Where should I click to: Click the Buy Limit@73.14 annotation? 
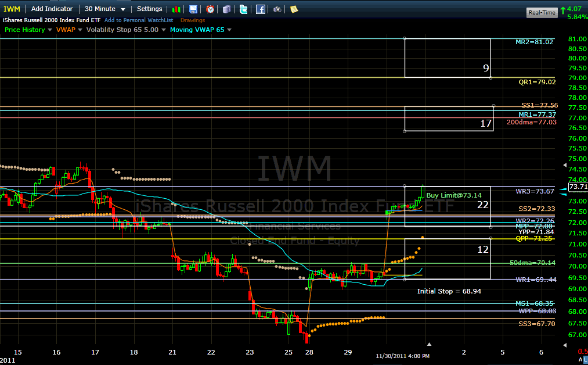coord(454,195)
